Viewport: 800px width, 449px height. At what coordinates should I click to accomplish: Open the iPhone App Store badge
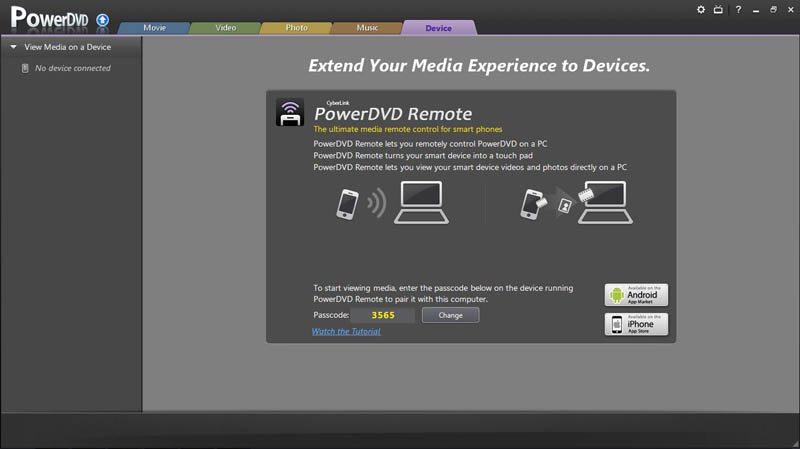pos(636,325)
